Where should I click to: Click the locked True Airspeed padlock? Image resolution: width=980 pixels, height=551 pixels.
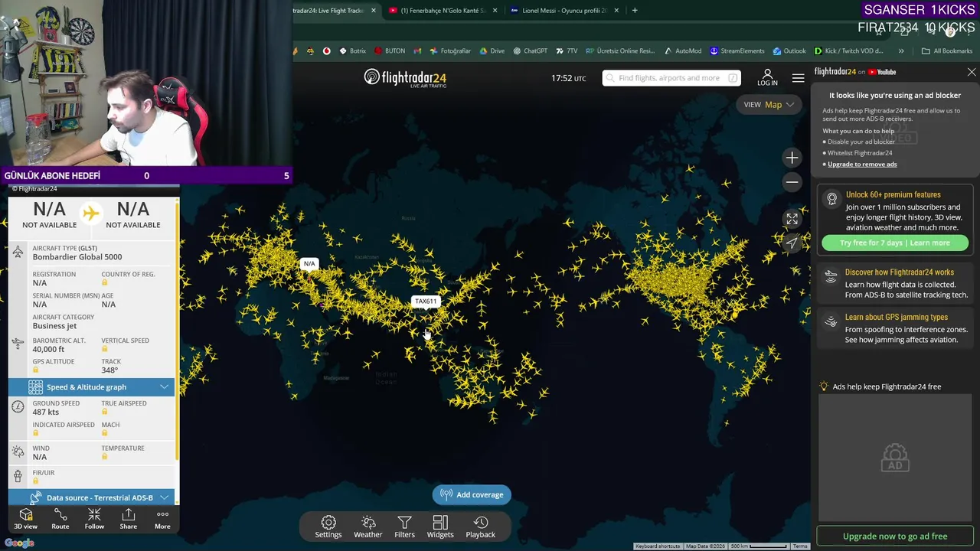click(104, 412)
